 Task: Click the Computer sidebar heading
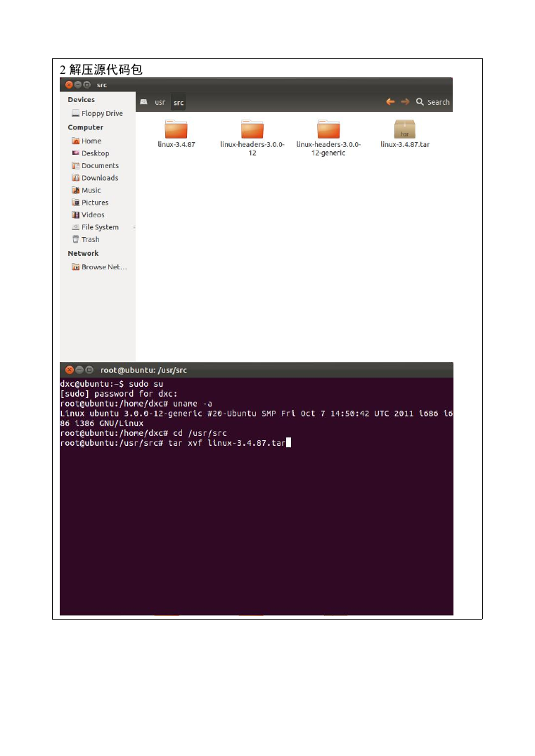(85, 127)
